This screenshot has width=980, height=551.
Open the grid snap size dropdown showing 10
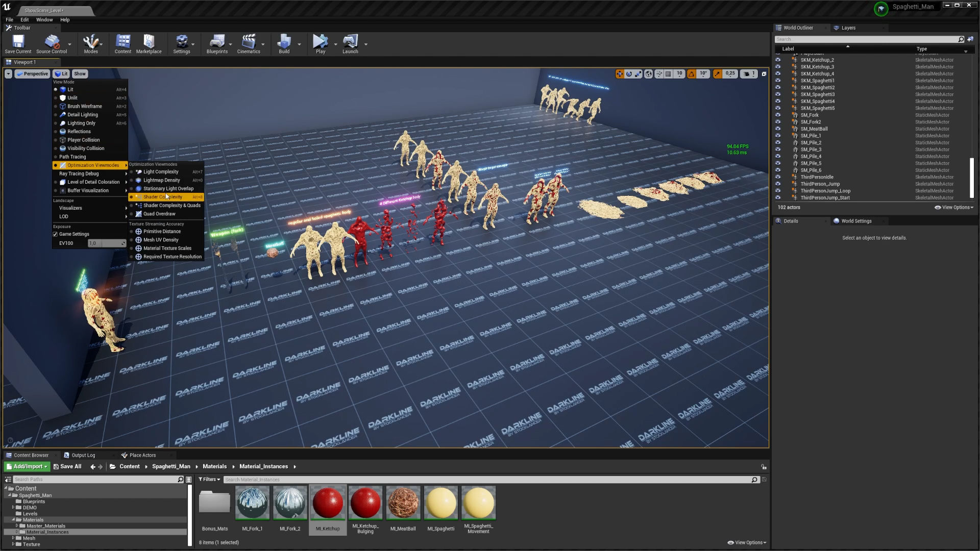click(x=679, y=74)
